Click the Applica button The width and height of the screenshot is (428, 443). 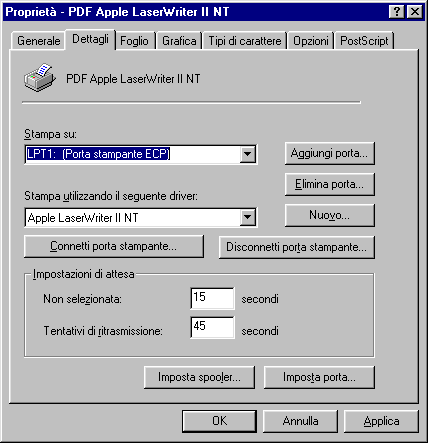(x=381, y=421)
